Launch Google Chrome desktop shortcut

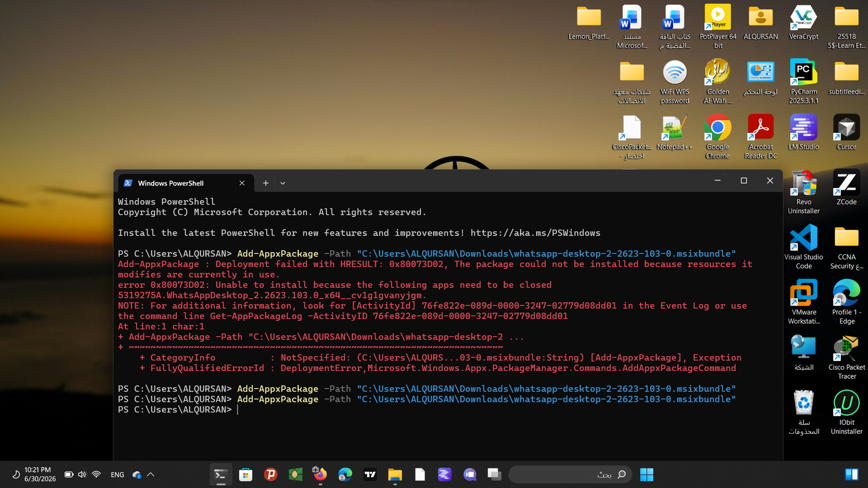pyautogui.click(x=718, y=137)
